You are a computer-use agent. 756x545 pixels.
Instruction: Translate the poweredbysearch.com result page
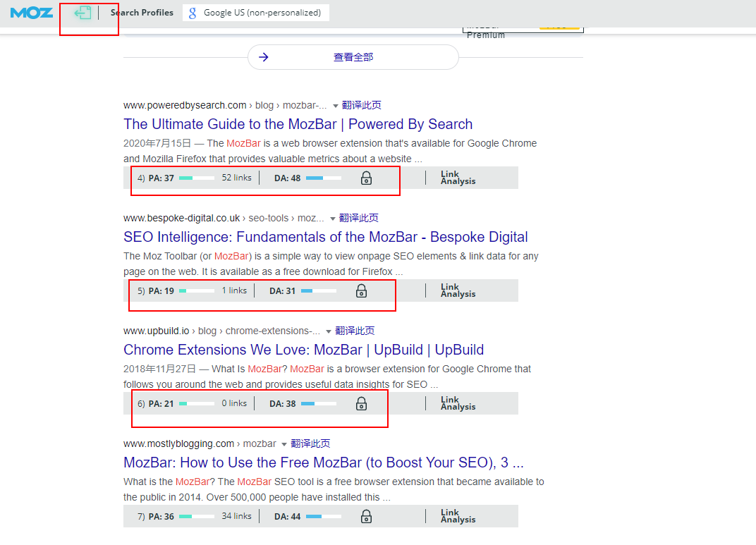click(x=362, y=105)
